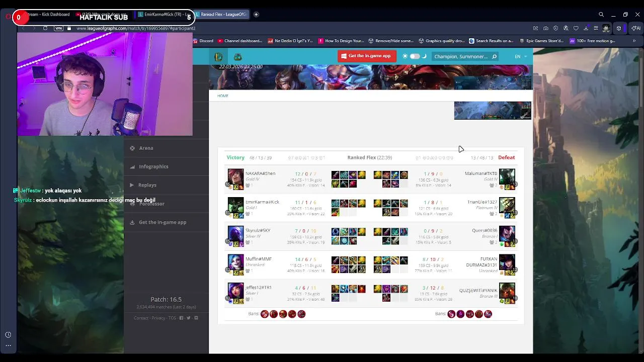Click Get the in-game app in the site sidebar
The height and width of the screenshot is (362, 644).
(x=167, y=222)
